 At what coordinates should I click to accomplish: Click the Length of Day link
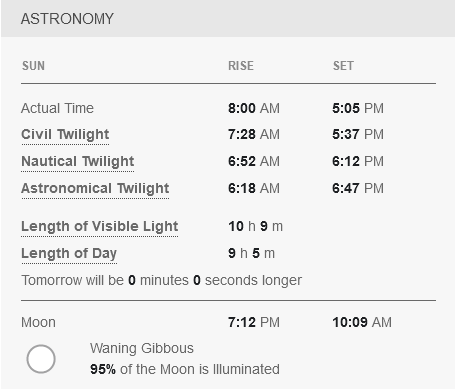pyautogui.click(x=69, y=254)
